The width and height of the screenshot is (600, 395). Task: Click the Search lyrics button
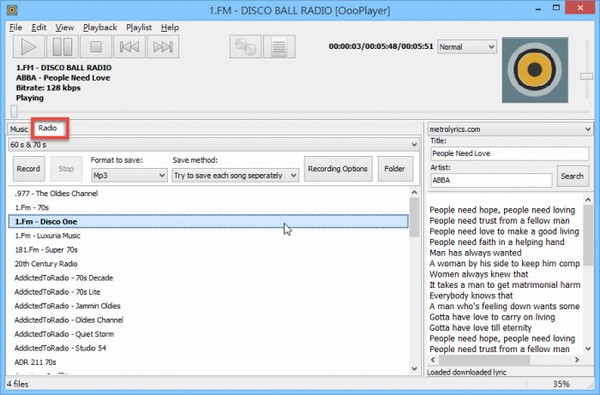pos(572,176)
